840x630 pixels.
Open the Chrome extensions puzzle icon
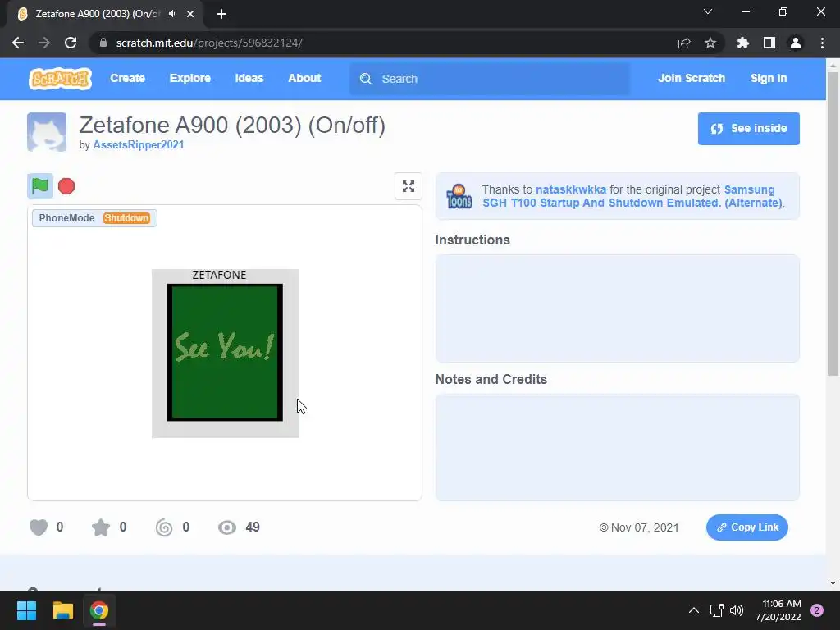click(743, 43)
